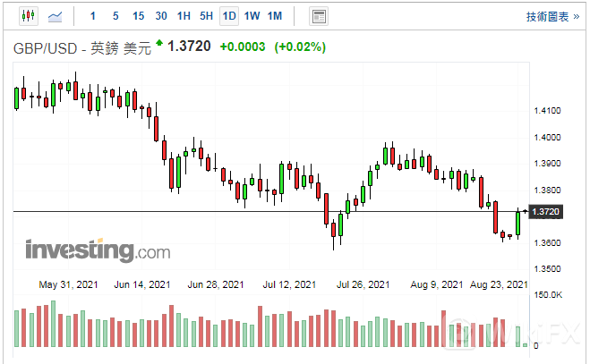
Task: Change the chart to 1M timeframe
Action: pos(274,16)
